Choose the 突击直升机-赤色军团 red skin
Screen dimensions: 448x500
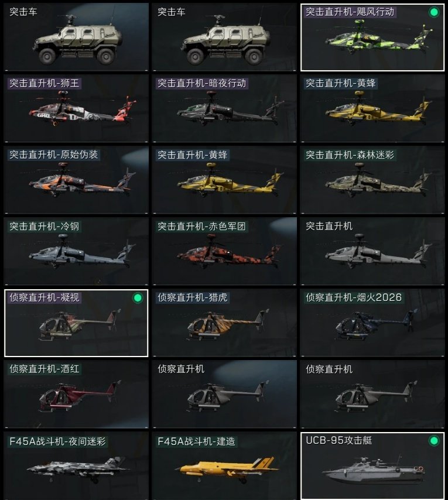tap(224, 251)
